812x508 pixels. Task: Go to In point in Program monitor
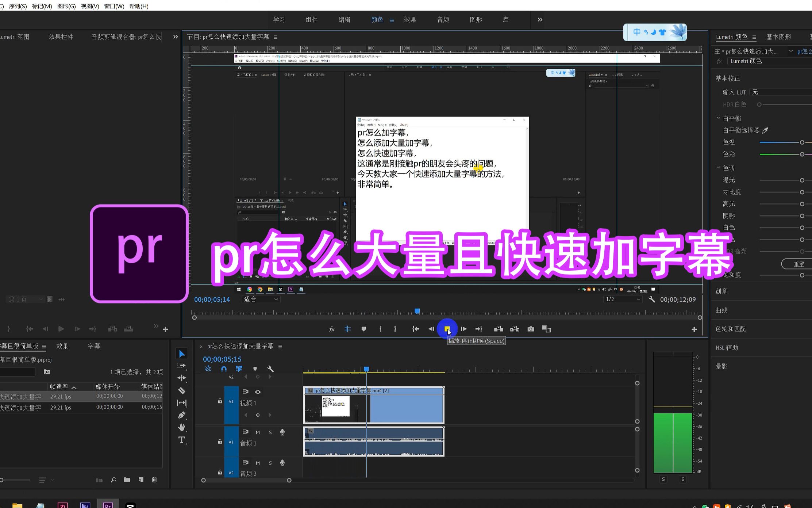pyautogui.click(x=415, y=329)
